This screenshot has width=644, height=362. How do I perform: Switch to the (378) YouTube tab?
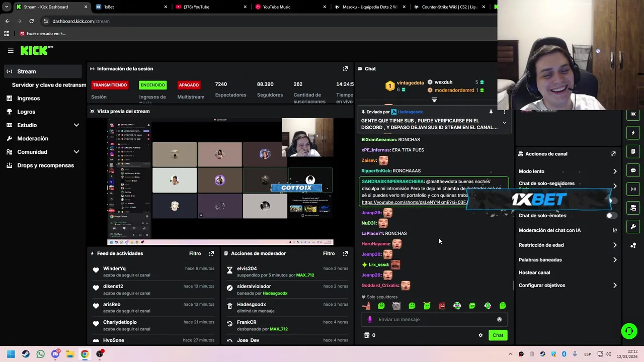[211, 7]
